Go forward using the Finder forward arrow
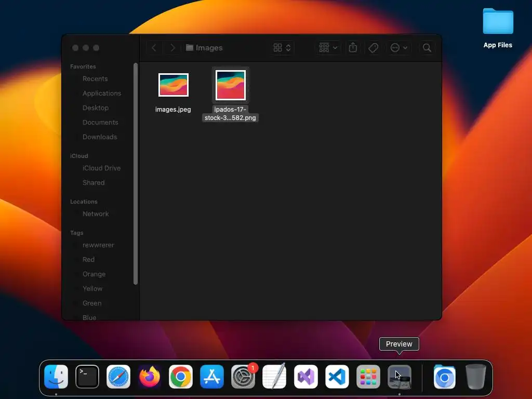Image resolution: width=532 pixels, height=399 pixels. pyautogui.click(x=172, y=48)
